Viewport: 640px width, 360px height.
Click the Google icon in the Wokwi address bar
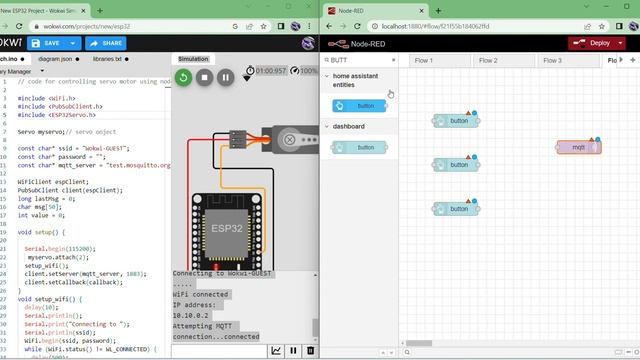[x=235, y=27]
